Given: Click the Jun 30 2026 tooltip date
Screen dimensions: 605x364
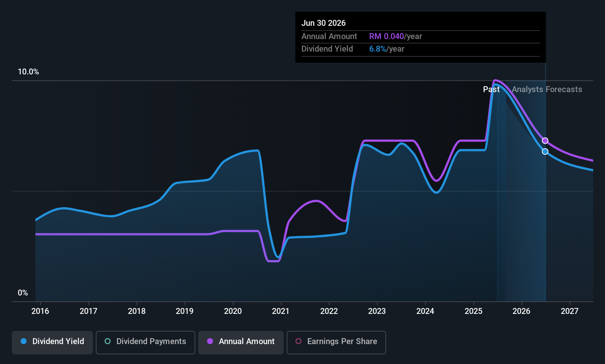Looking at the screenshot, I should click(x=324, y=23).
